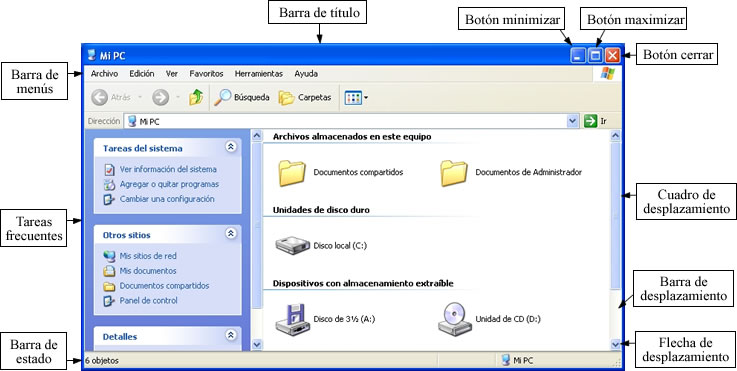Click Panel de control sidebar icon
Screen dimensions: 737x371
click(109, 300)
